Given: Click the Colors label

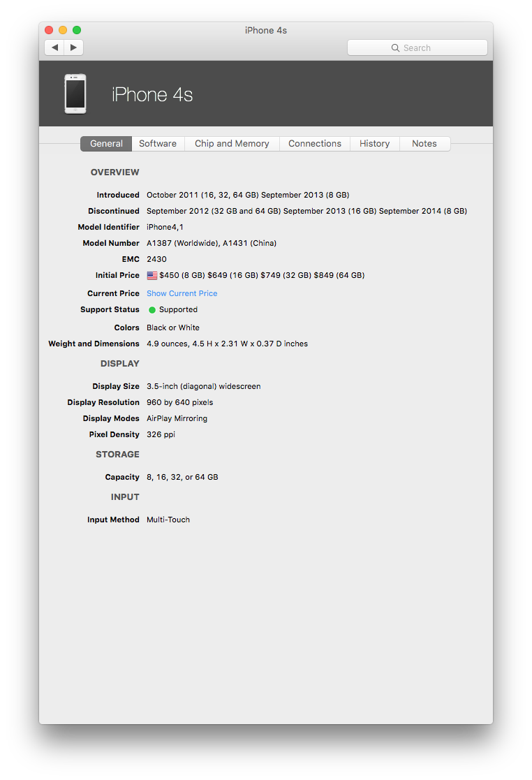Looking at the screenshot, I should pos(127,328).
